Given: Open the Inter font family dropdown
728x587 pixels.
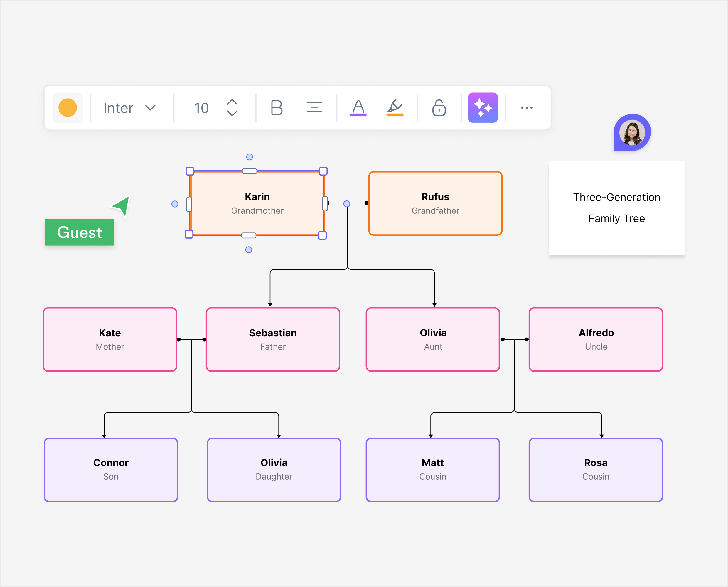Looking at the screenshot, I should [130, 108].
